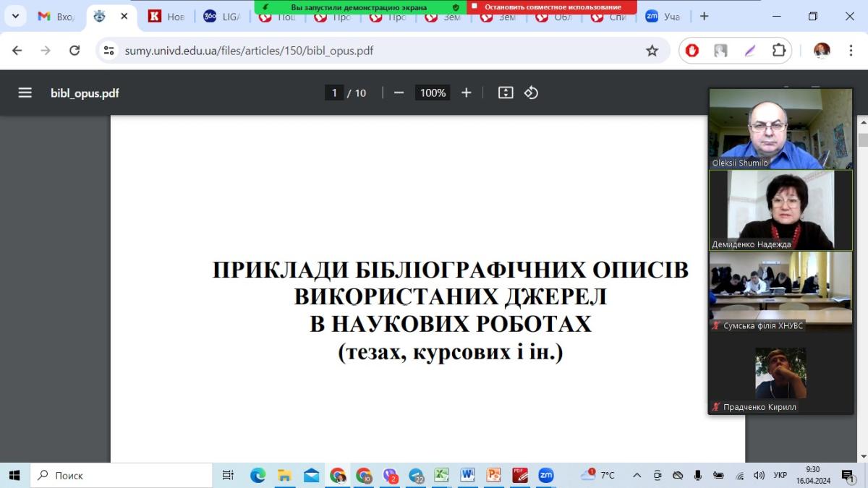Click the PDF zoom percentage field
Image resolution: width=868 pixels, height=488 pixels.
pos(433,93)
